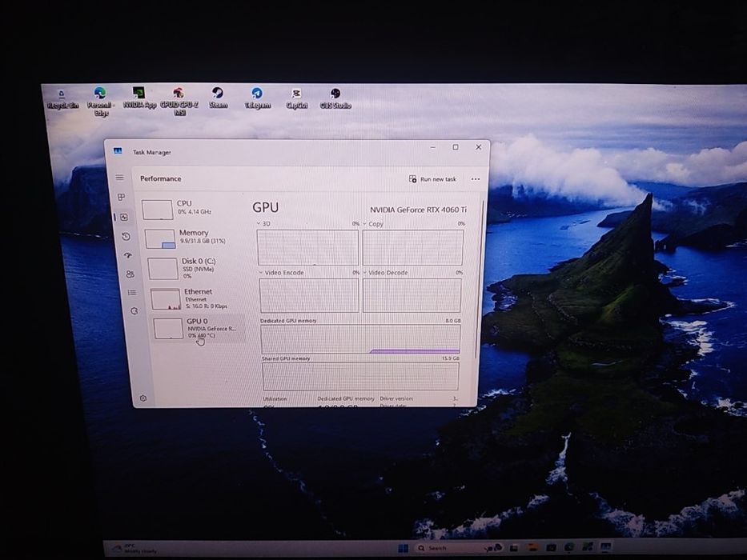Click the NVIDIA GeForce RTX 4060 Ti label

(418, 210)
